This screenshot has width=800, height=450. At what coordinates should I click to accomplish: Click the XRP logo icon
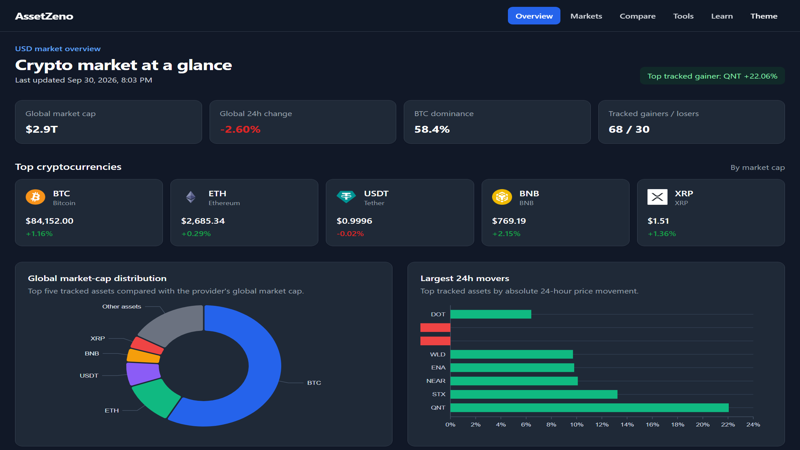click(x=657, y=197)
